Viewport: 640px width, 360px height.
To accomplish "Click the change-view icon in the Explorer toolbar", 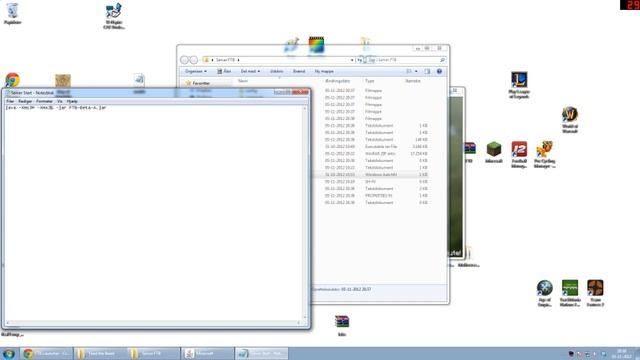I will [x=409, y=71].
